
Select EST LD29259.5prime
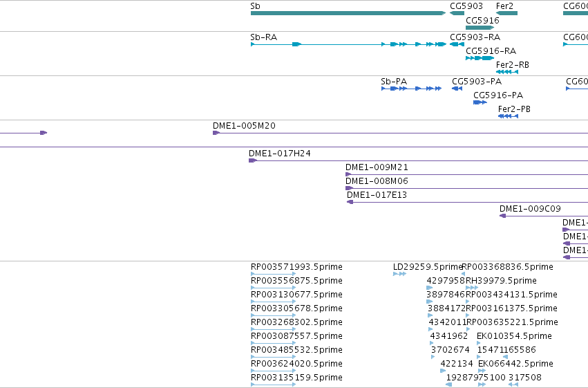point(428,267)
